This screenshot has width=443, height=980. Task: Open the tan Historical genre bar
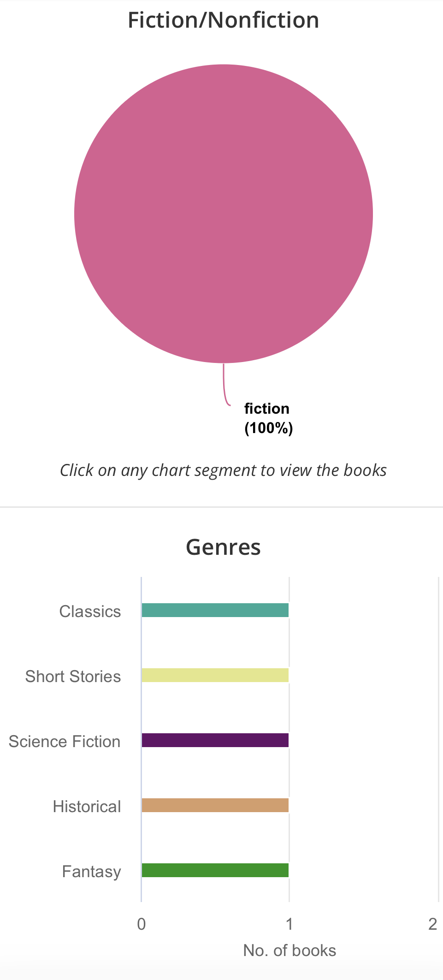point(215,805)
